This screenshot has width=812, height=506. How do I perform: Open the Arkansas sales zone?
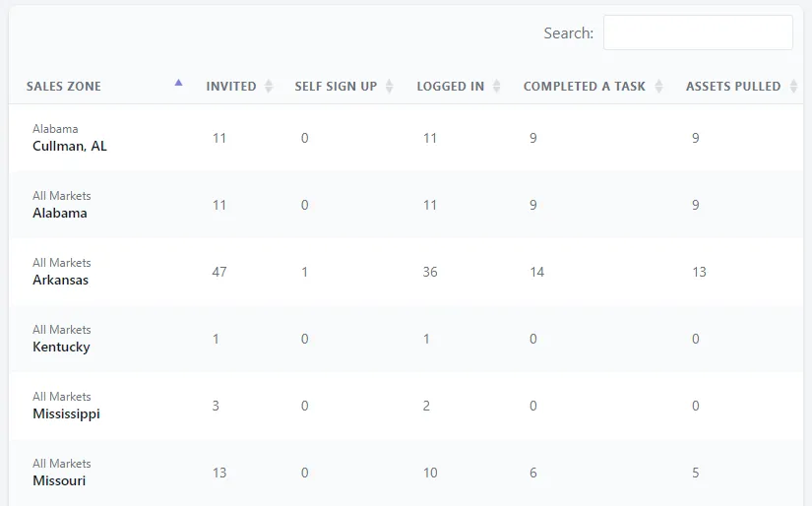point(60,280)
